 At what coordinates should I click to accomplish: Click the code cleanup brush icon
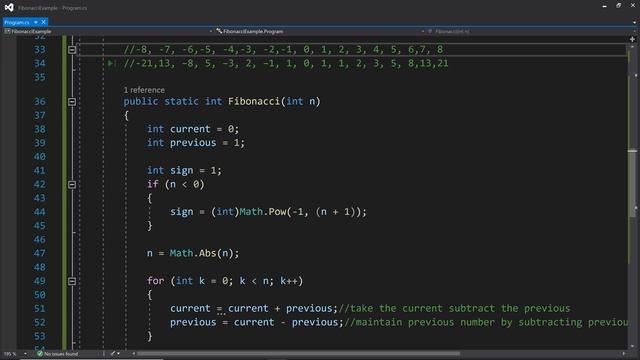[113, 353]
